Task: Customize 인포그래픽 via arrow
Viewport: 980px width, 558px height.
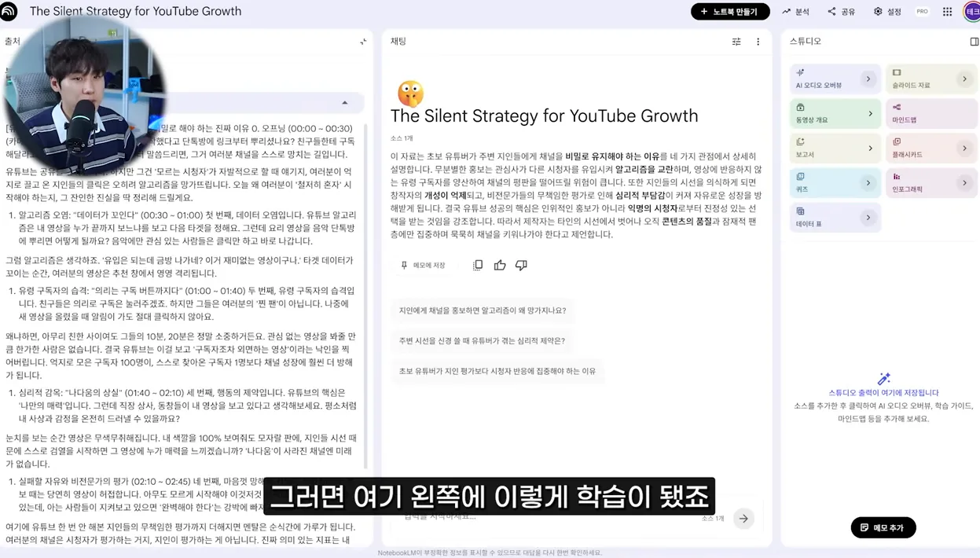Action: (964, 182)
